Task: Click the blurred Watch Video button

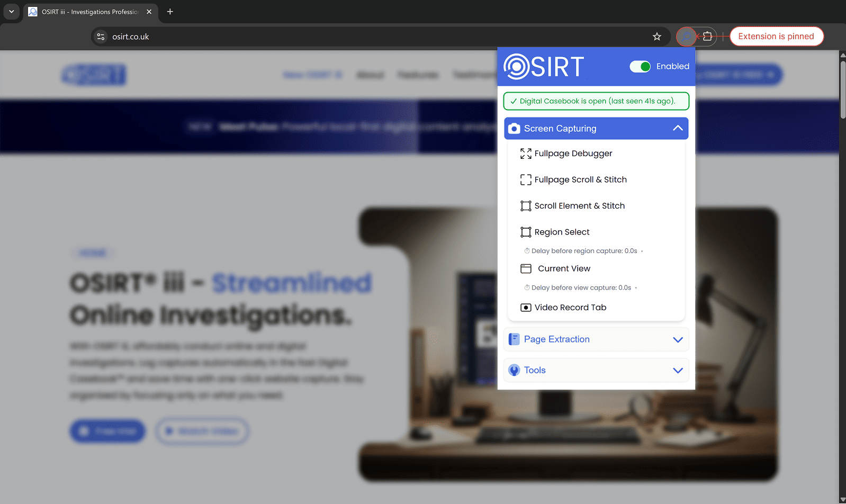Action: pyautogui.click(x=202, y=431)
